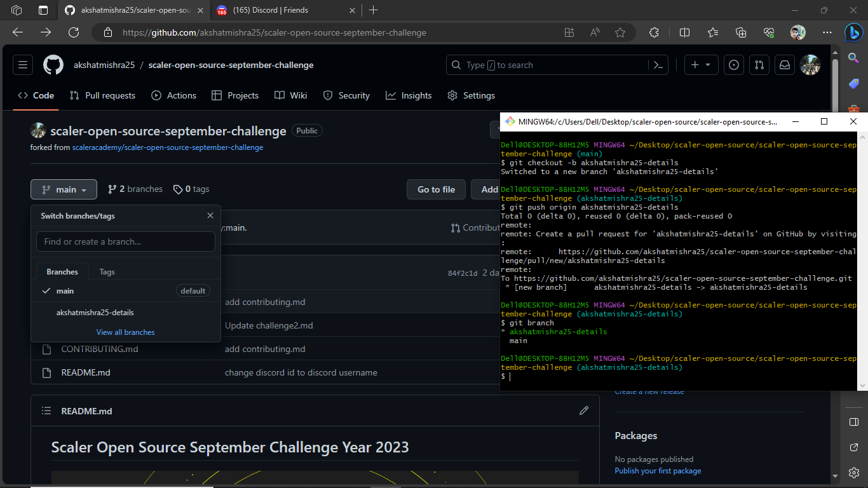Open the Pull requests tab
This screenshot has height=488, width=868.
tap(102, 95)
